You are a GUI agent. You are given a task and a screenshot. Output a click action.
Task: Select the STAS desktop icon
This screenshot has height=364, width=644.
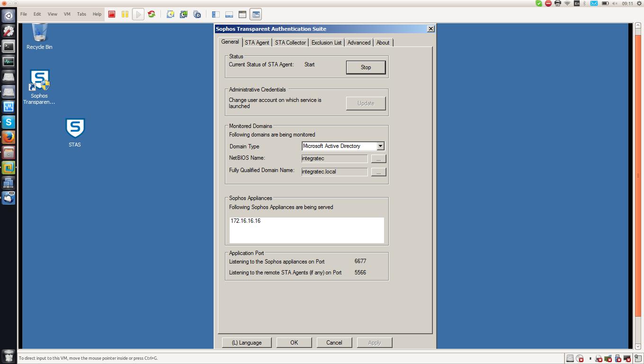pos(75,133)
